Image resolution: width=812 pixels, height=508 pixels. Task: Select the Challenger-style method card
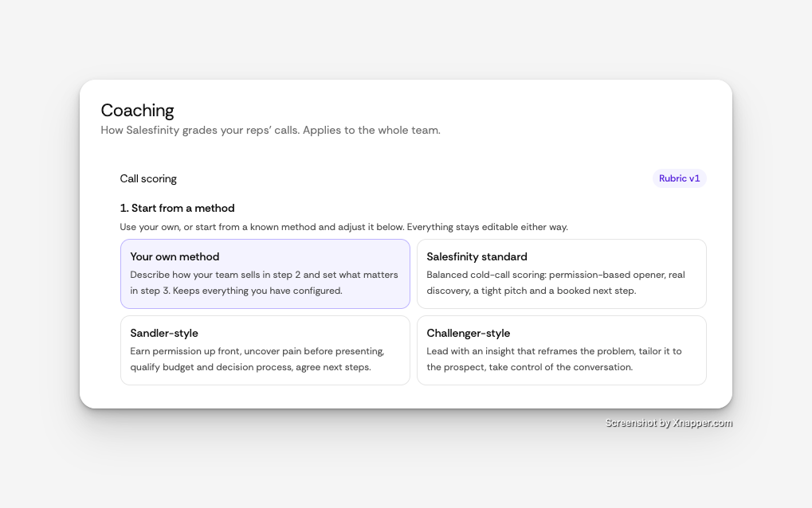click(x=561, y=350)
